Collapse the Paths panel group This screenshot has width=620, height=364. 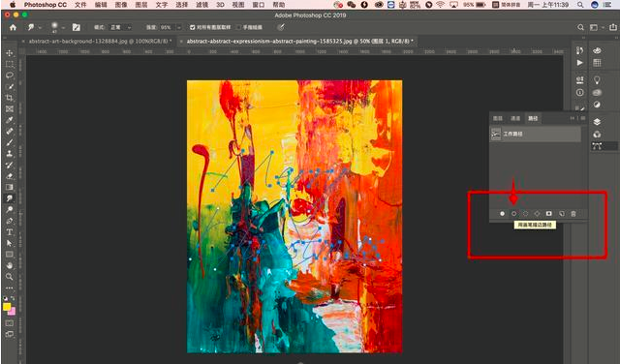573,118
